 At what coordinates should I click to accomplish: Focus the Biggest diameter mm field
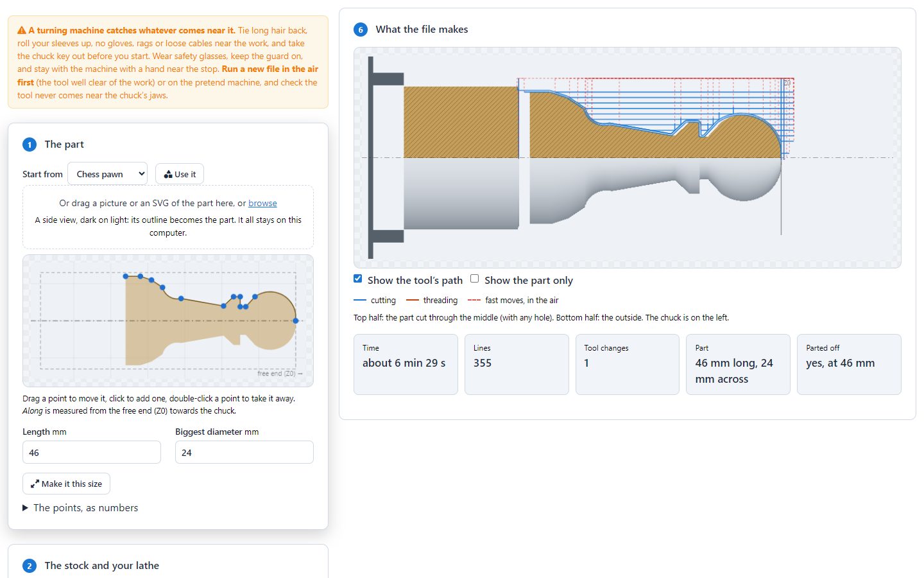click(244, 452)
